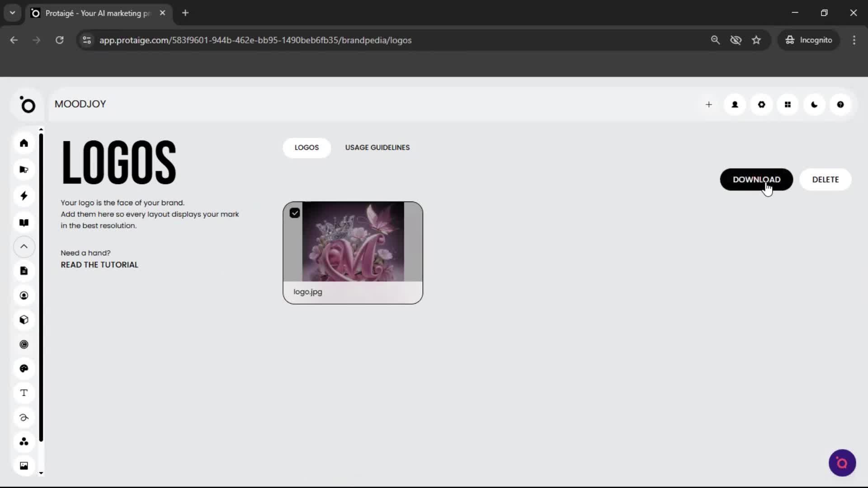
Task: Uncheck the logo.jpg selection checkbox
Action: coord(294,212)
